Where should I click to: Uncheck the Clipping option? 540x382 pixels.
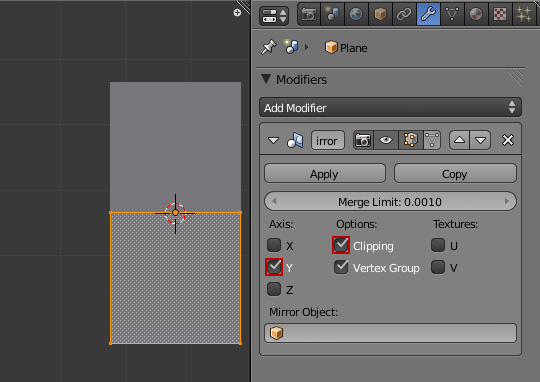coord(341,245)
